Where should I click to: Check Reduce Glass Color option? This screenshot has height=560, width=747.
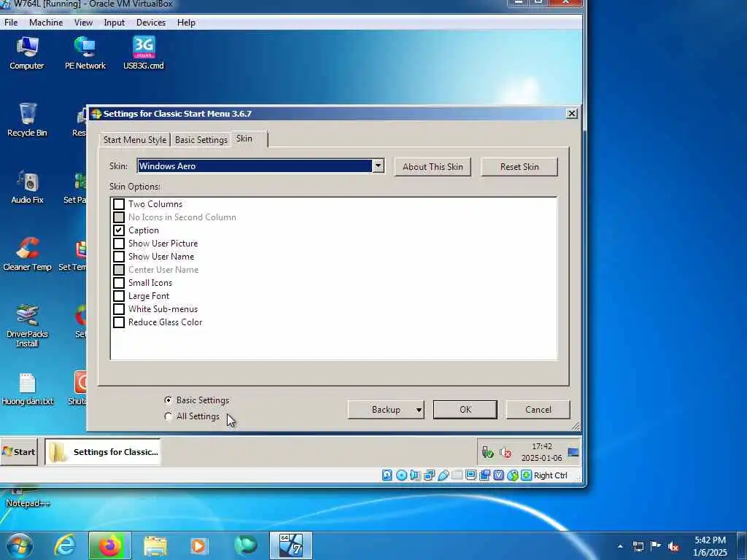point(119,322)
